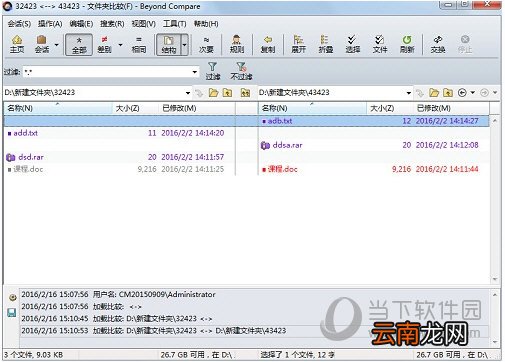Expand the 过滤 filter combo box dropdown
Screen dimensions: 505x362
coord(195,72)
